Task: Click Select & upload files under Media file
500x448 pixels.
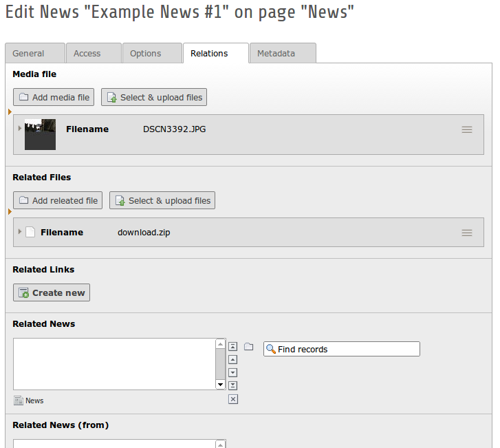Action: (x=154, y=97)
